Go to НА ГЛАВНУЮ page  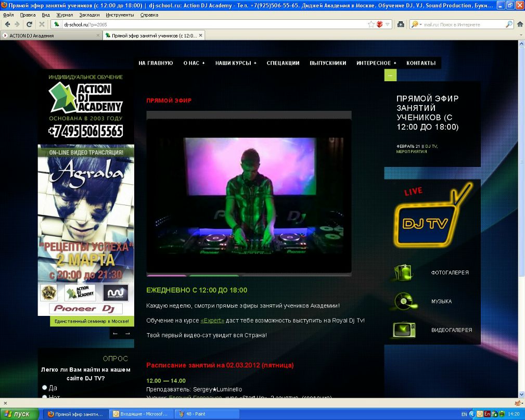156,63
